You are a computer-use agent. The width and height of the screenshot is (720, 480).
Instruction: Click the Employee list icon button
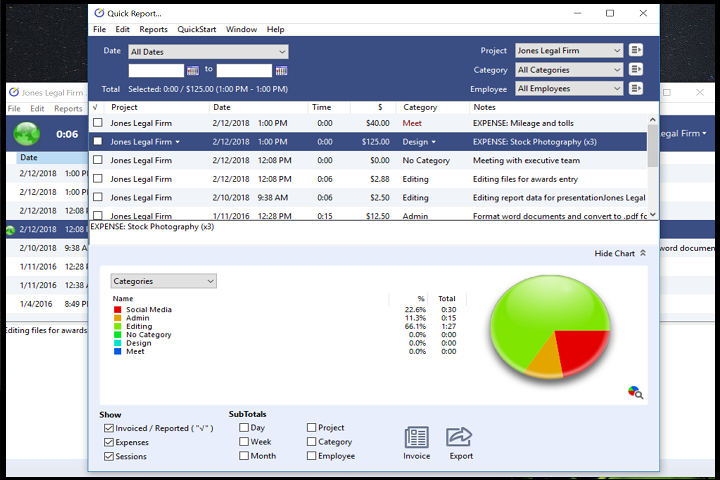(x=637, y=89)
